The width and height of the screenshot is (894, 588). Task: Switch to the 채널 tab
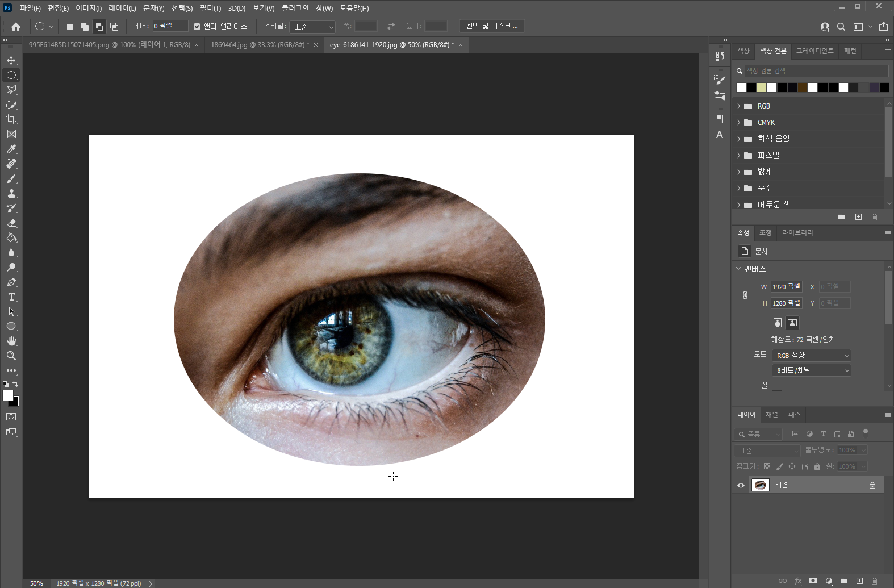point(771,415)
